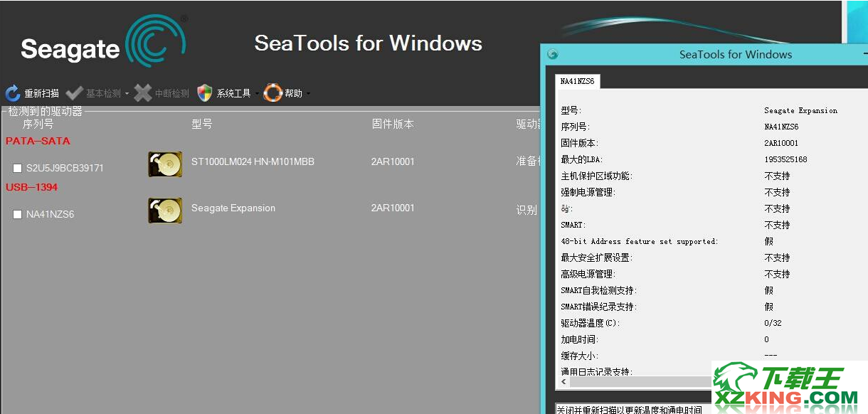Click the 帮助 lifebuoy icon
The height and width of the screenshot is (414, 868).
pos(273,93)
